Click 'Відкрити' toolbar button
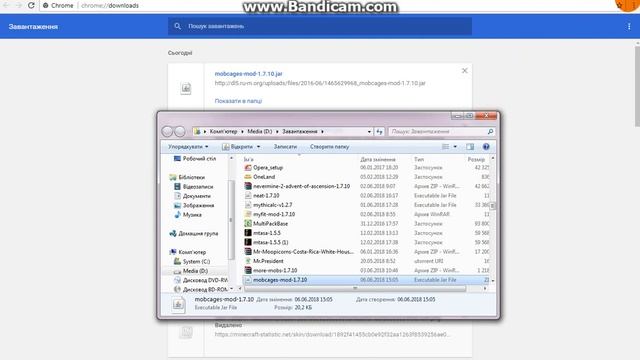640x360 pixels. 238,147
